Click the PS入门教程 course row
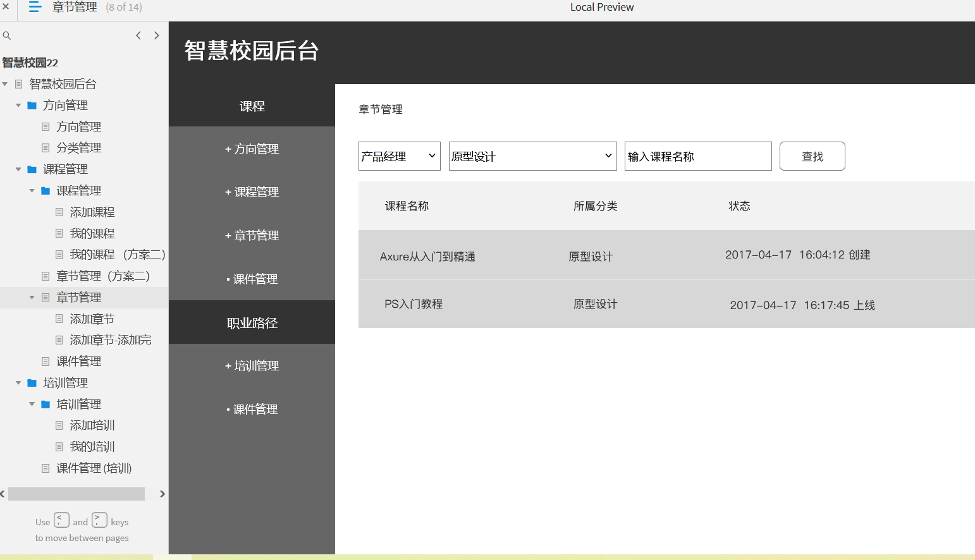 666,304
